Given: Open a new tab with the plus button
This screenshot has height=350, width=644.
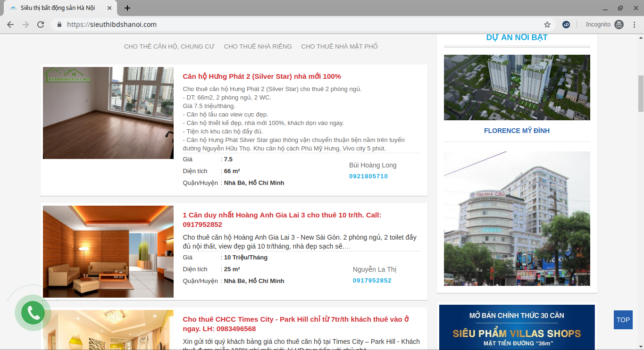Looking at the screenshot, I should 127,8.
